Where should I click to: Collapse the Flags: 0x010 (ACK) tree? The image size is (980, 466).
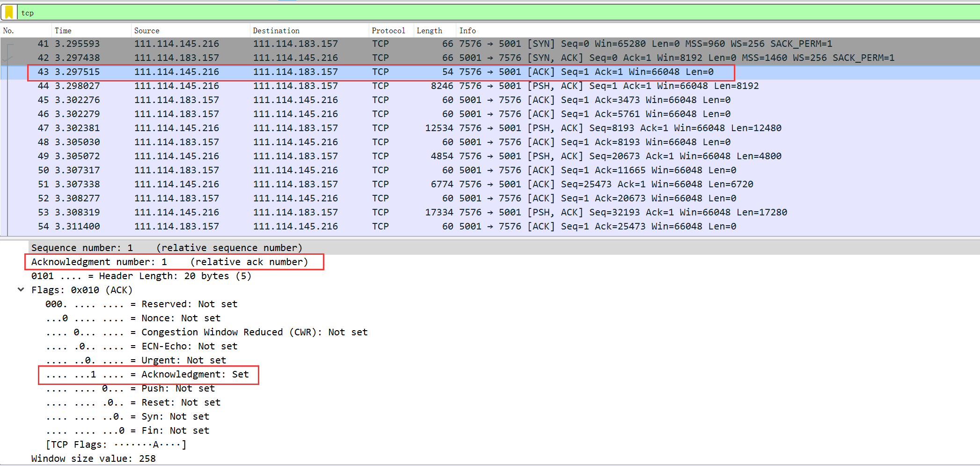(x=21, y=290)
